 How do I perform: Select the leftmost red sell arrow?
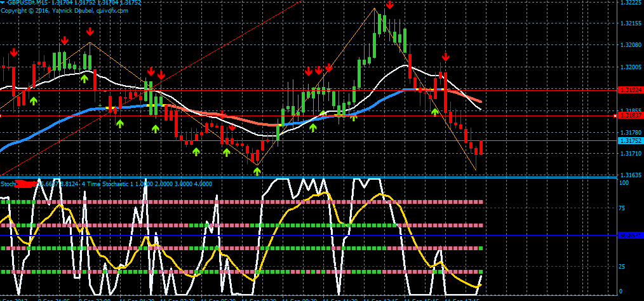[x=14, y=53]
